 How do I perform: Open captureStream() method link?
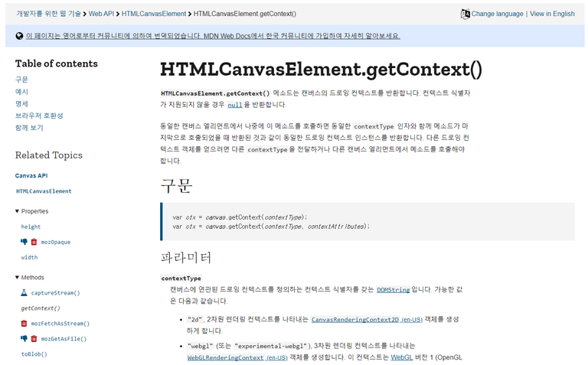click(x=55, y=293)
